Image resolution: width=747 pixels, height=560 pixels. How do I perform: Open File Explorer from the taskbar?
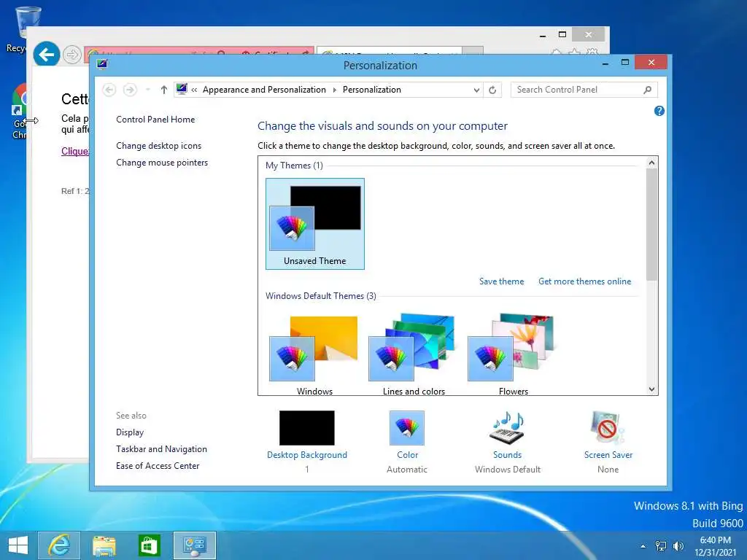[104, 545]
